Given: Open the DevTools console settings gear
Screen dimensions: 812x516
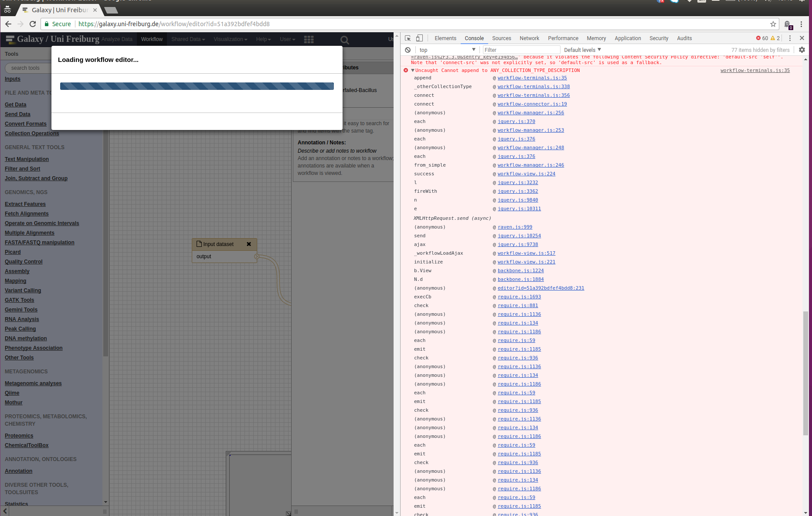Looking at the screenshot, I should pyautogui.click(x=802, y=50).
